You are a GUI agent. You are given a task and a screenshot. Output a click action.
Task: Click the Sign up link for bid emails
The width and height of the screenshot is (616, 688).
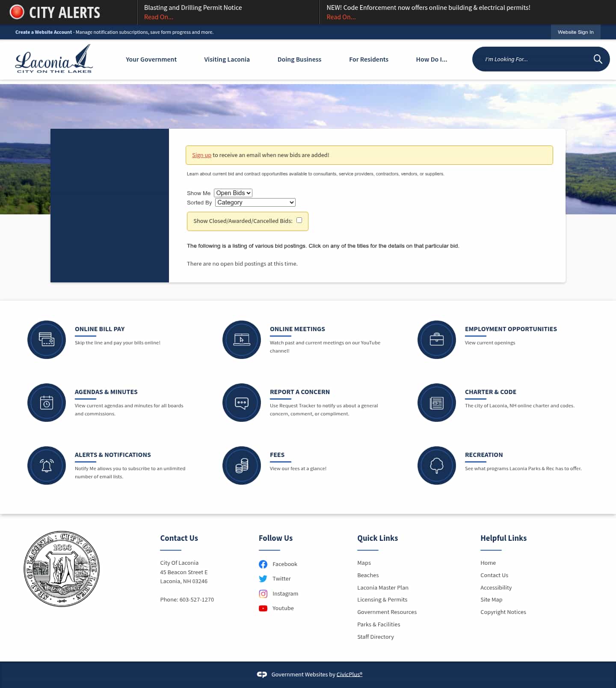[x=201, y=155]
